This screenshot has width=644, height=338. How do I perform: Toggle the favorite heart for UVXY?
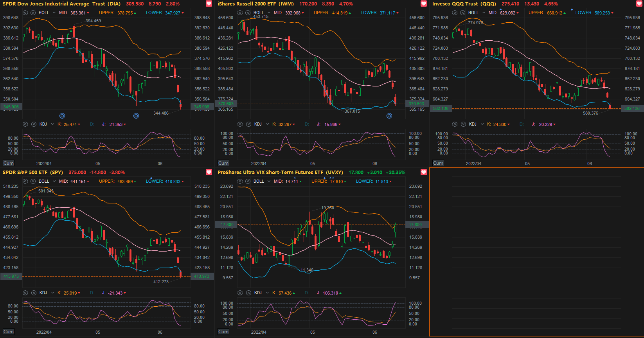(x=424, y=172)
